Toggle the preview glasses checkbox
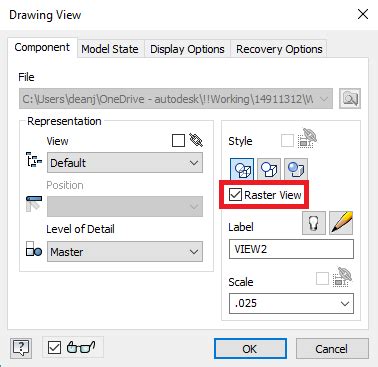 [x=54, y=348]
